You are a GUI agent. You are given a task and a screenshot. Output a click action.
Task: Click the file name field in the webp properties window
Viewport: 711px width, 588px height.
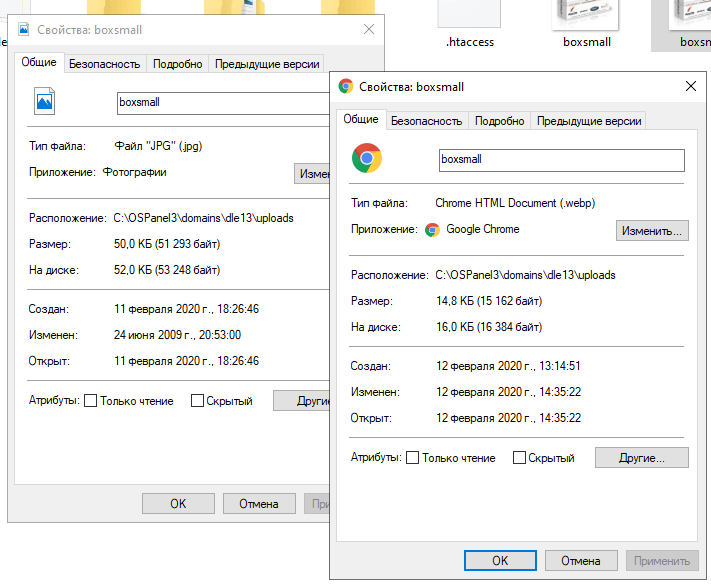tap(561, 160)
